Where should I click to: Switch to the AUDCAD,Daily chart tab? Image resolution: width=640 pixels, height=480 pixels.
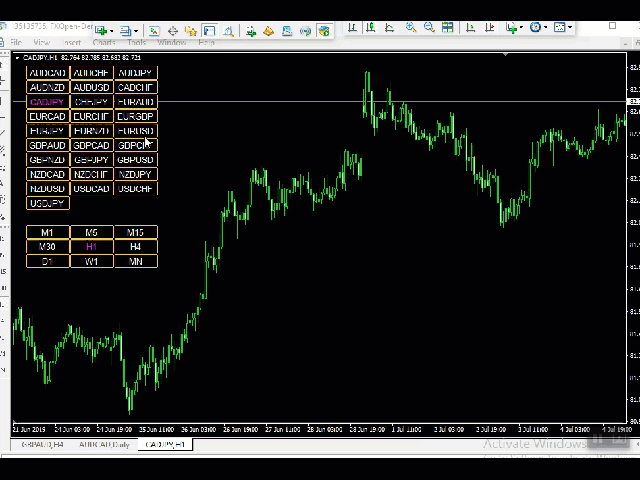pos(104,444)
